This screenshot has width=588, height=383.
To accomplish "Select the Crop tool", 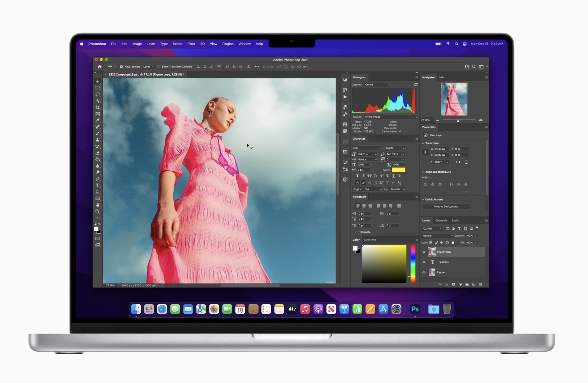I will point(98,107).
